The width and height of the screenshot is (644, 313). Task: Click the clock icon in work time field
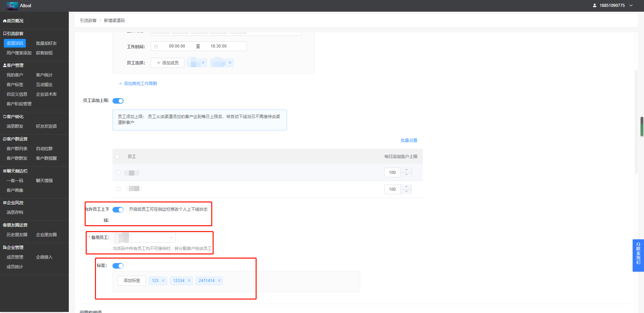156,46
